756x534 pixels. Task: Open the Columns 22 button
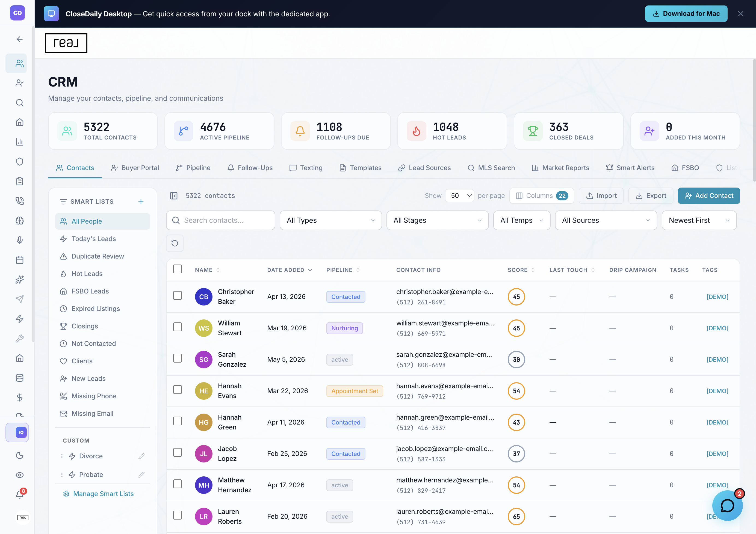[x=542, y=196]
